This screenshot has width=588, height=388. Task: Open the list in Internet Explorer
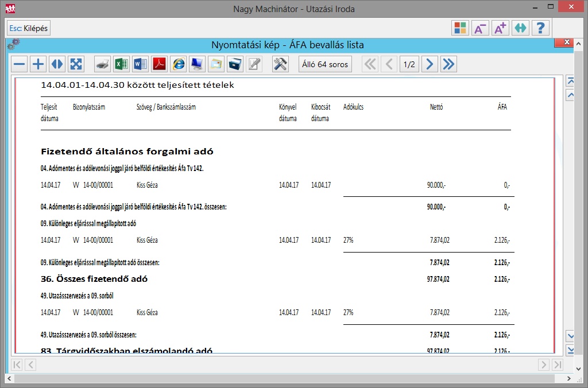179,64
